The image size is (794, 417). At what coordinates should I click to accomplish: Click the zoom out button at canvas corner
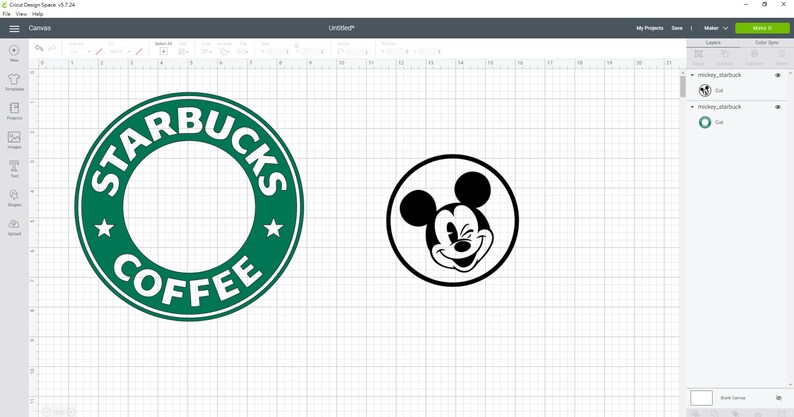pos(46,412)
